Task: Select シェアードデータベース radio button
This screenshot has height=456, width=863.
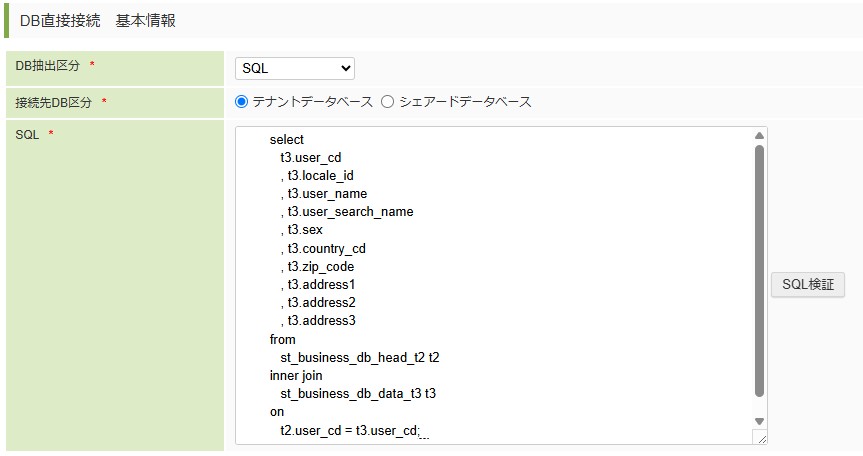Action: (x=387, y=102)
